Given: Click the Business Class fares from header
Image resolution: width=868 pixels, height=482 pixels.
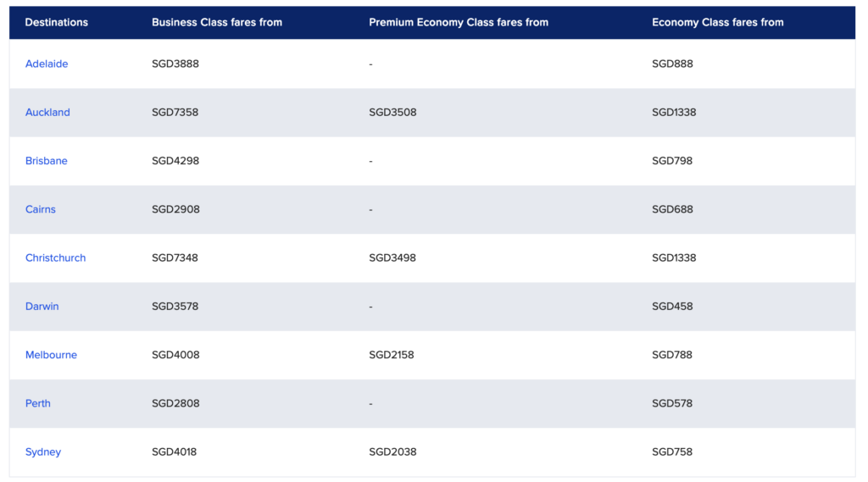Looking at the screenshot, I should pyautogui.click(x=216, y=22).
